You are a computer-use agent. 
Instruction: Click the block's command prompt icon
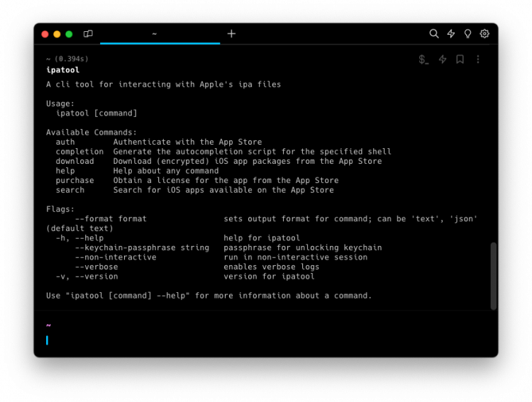[x=423, y=60]
